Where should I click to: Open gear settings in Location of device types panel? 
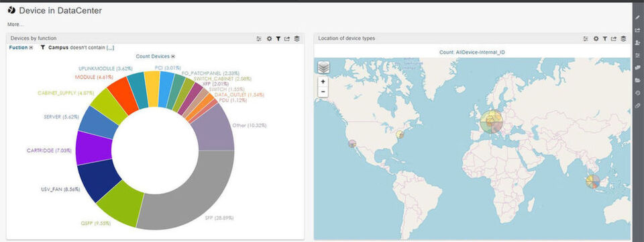point(596,39)
